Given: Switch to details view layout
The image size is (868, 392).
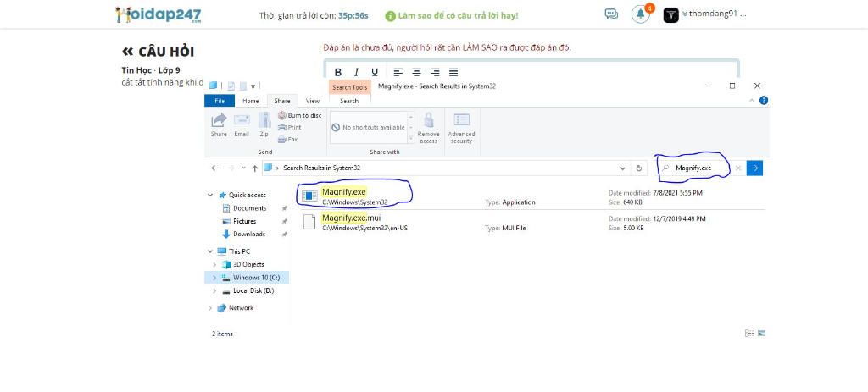Looking at the screenshot, I should click(749, 334).
